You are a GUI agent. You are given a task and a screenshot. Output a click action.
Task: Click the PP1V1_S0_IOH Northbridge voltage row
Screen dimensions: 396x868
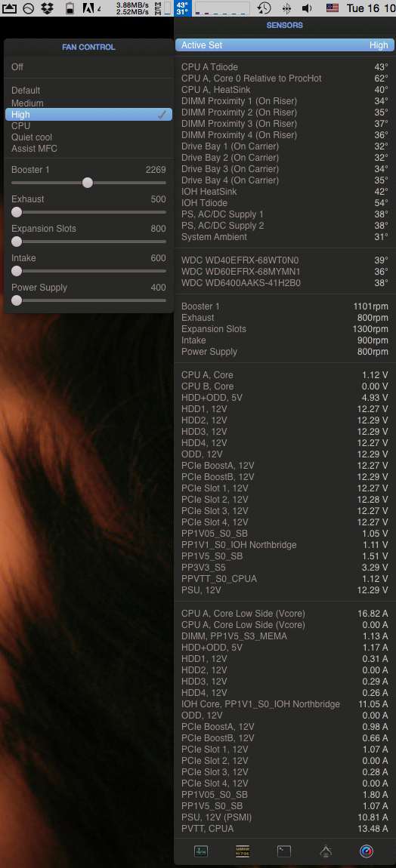point(284,545)
